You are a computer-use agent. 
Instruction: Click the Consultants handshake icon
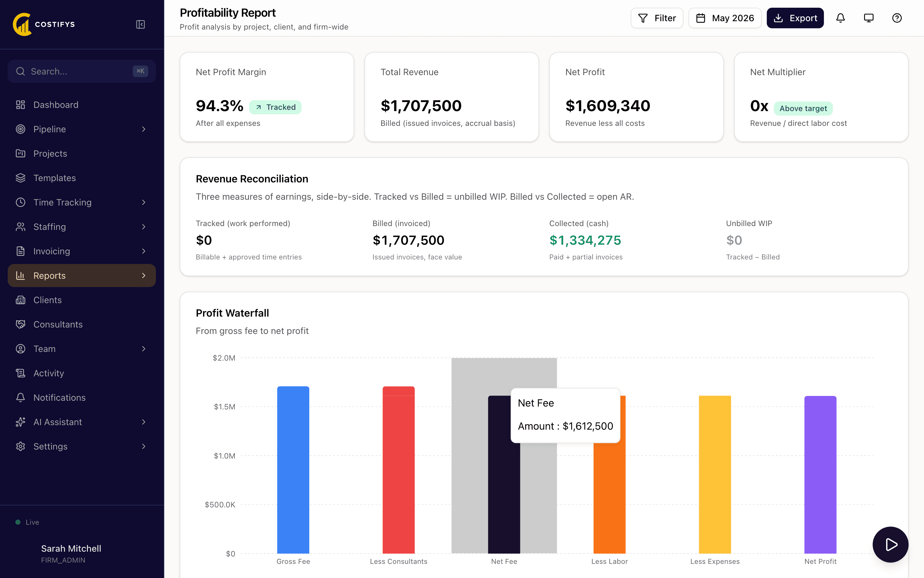point(21,325)
